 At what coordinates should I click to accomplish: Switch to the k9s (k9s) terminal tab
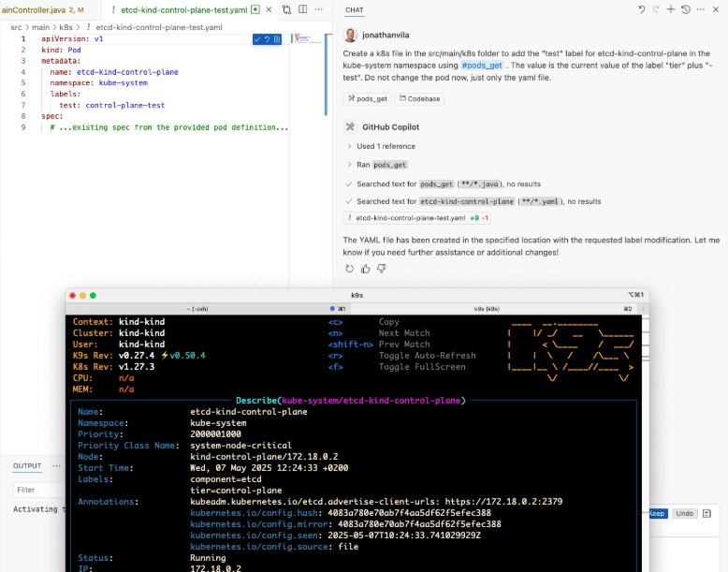(487, 309)
